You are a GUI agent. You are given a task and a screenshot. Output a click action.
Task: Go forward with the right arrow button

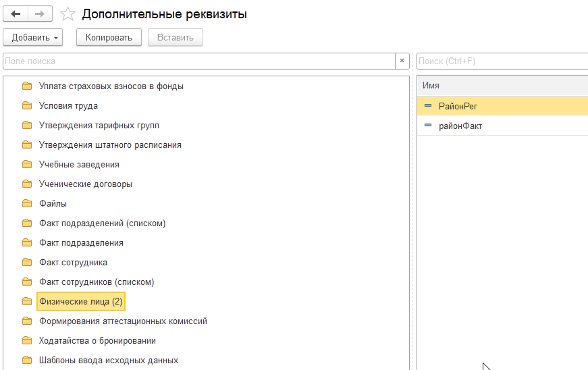coord(40,14)
